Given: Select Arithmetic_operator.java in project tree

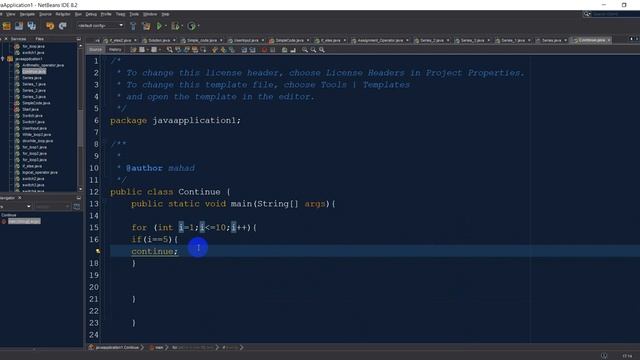Looking at the screenshot, I should 42,65.
